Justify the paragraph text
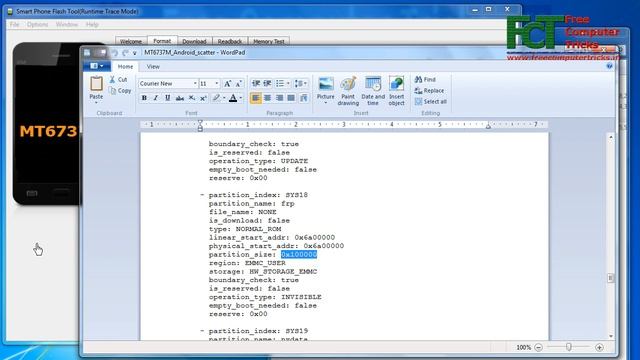Screen dimensions: 640x360 [x=291, y=98]
